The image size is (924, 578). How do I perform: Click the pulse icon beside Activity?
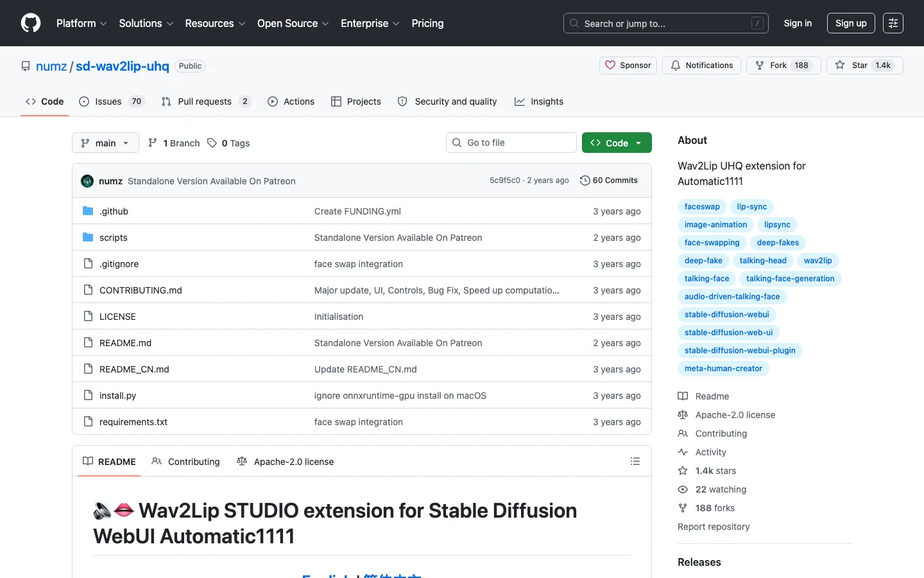683,452
